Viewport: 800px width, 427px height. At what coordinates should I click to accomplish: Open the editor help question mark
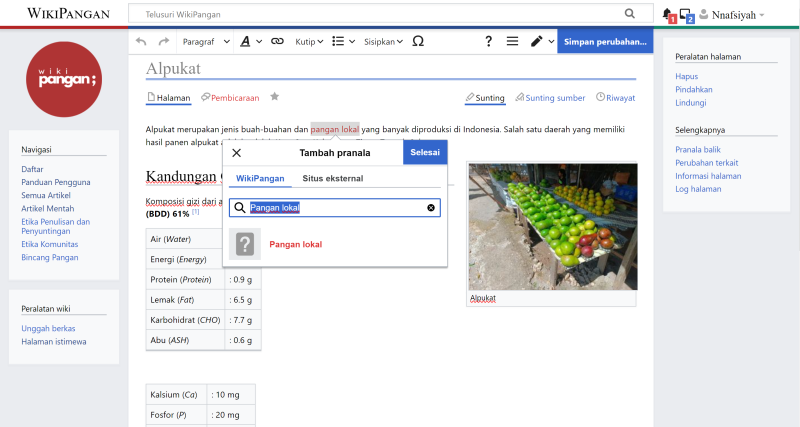488,41
